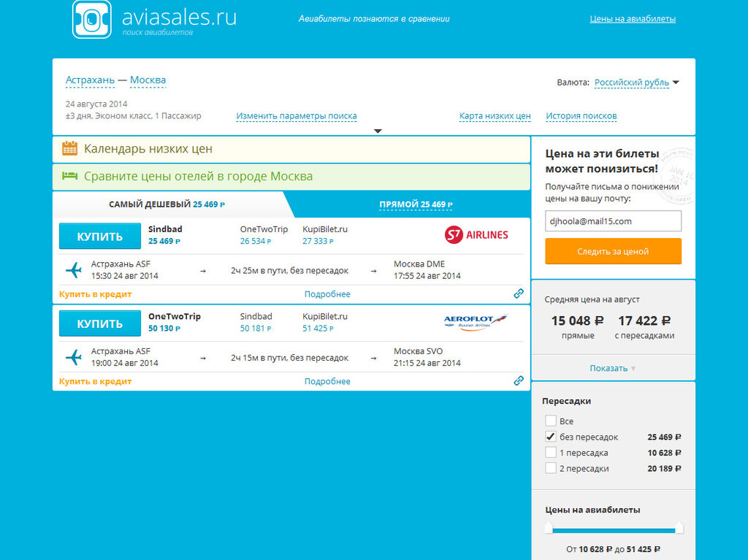This screenshot has height=560, width=748.
Task: Click the 17 422 average price with transfers
Action: click(x=644, y=321)
